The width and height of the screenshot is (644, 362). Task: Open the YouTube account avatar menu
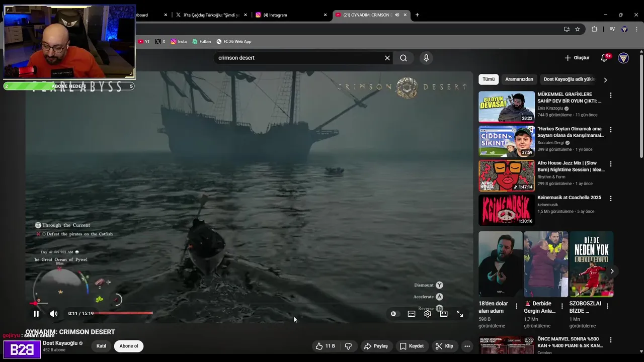623,58
